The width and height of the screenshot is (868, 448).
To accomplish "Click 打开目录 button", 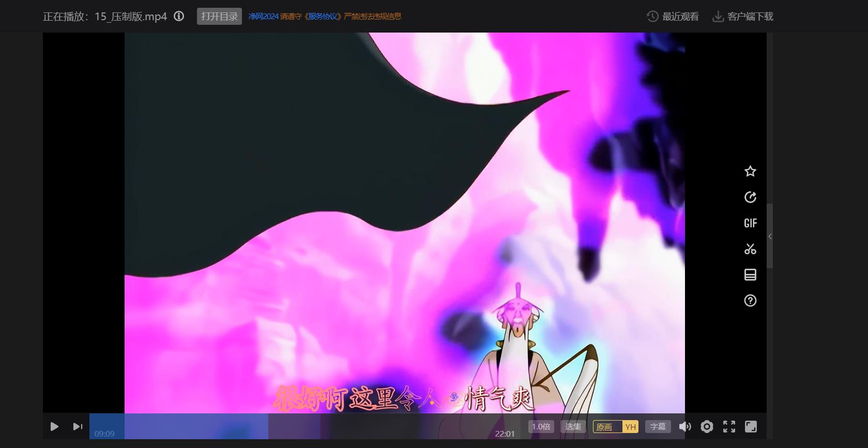I will (x=219, y=16).
